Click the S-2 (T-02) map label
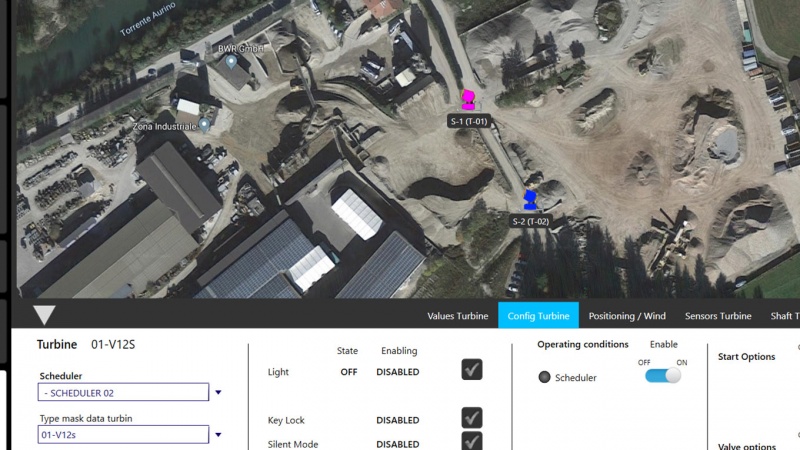Screen dimensions: 800x450 point(530,221)
